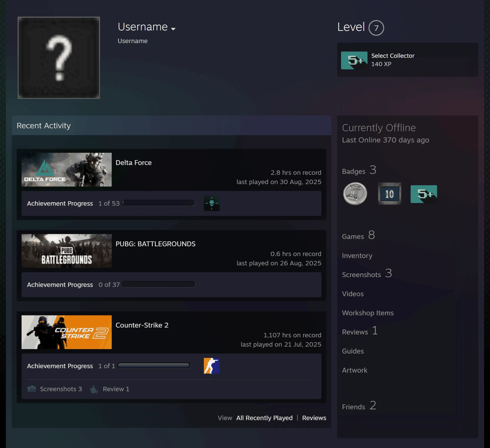
Task: Click the 10 years of service badge
Action: pyautogui.click(x=389, y=194)
